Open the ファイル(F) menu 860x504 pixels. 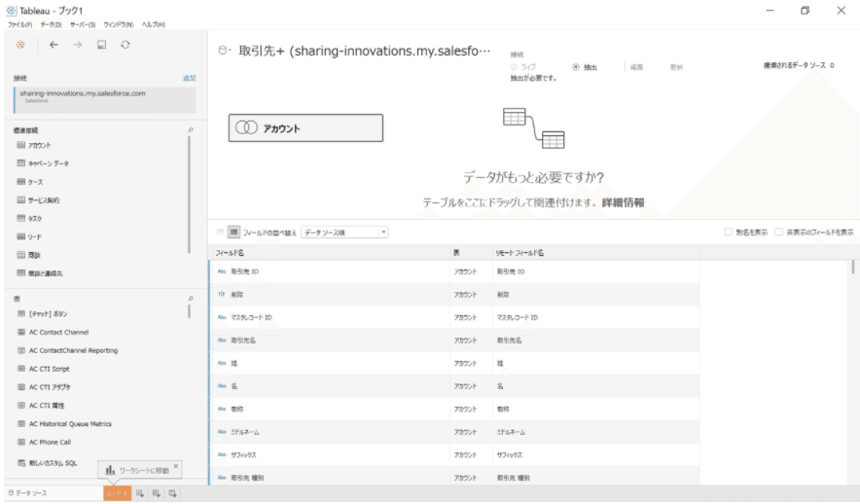[x=19, y=24]
